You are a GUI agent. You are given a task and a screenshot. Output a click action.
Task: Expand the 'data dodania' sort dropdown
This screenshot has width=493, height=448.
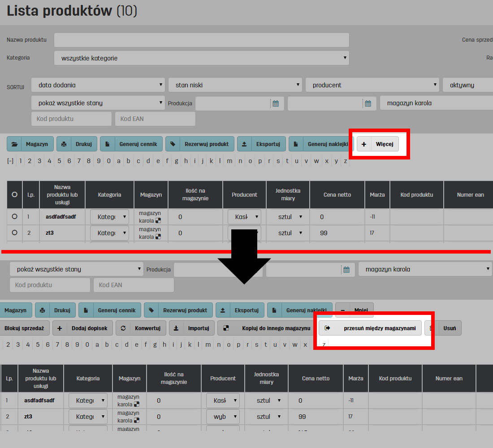98,85
